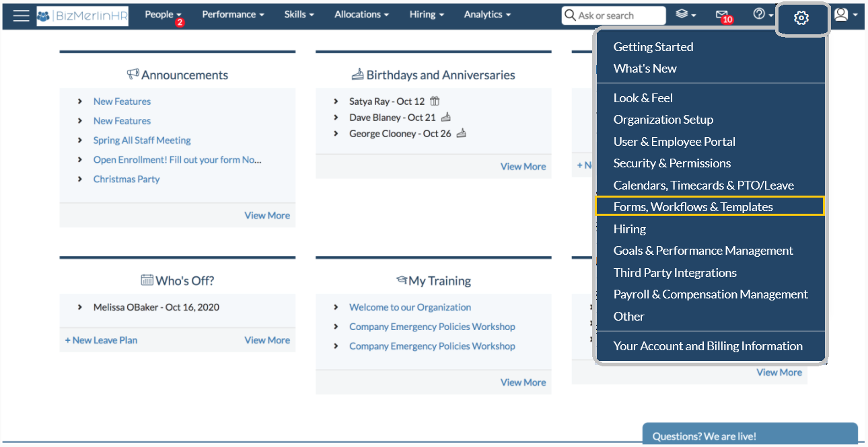Select Other in the settings menu
868x447 pixels.
click(629, 317)
